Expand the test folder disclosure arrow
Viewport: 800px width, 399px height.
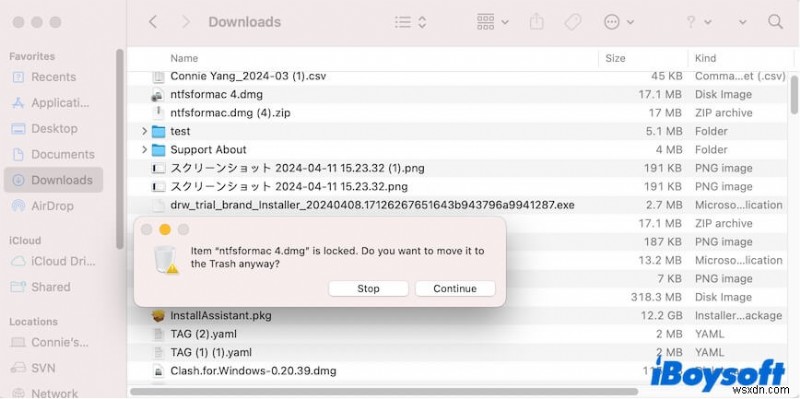144,131
